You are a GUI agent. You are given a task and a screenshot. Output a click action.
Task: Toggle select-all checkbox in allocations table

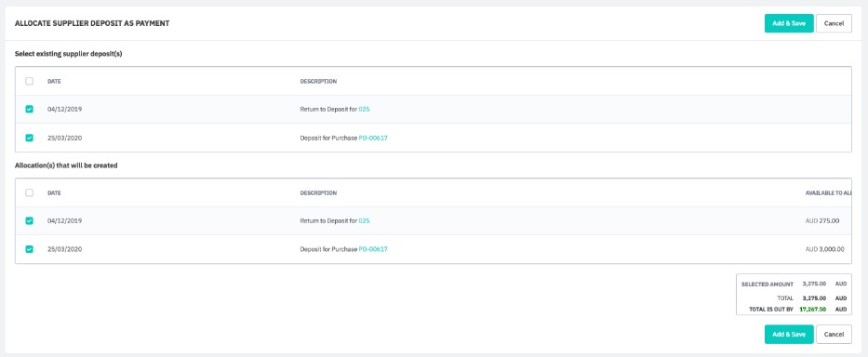[x=30, y=192]
